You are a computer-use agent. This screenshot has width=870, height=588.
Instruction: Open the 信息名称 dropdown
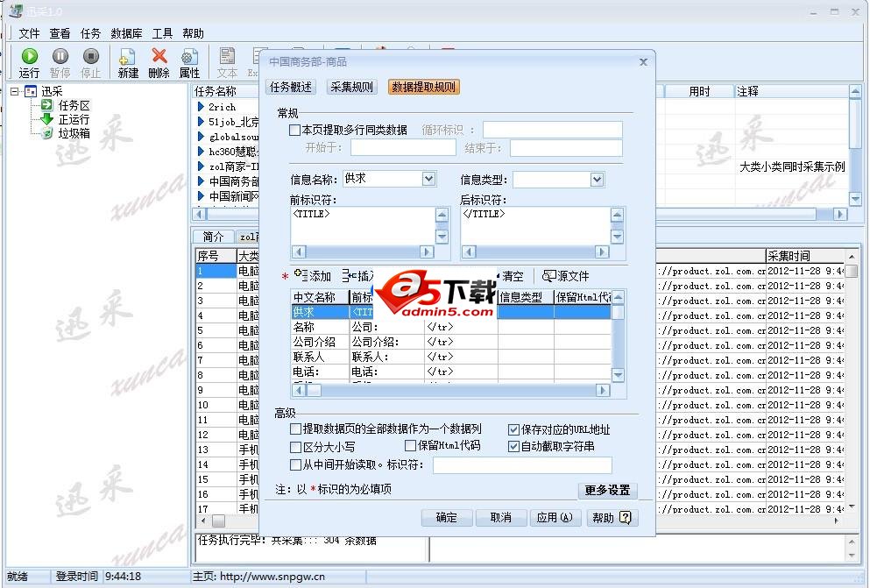coord(428,179)
